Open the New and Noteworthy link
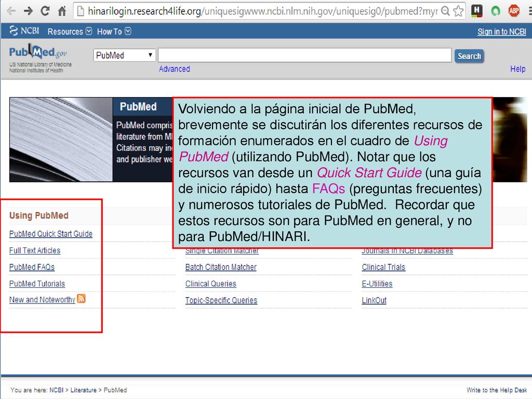Image resolution: width=532 pixels, height=399 pixels. 42,300
